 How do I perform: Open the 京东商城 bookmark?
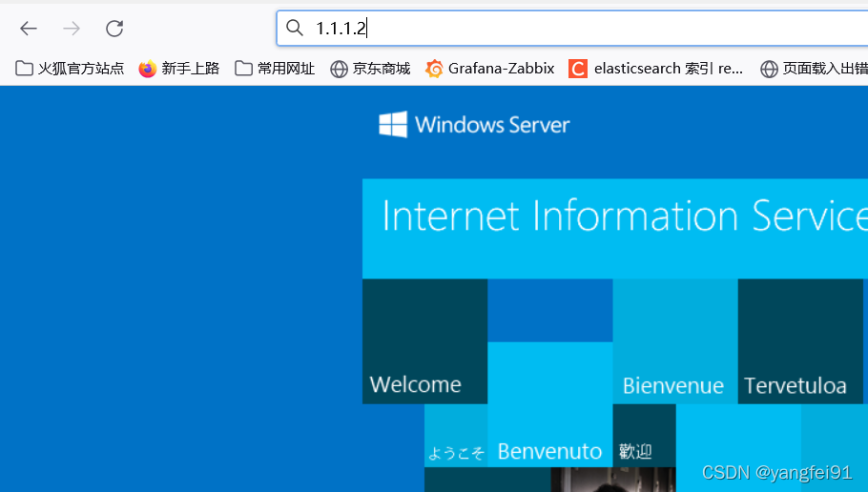click(x=370, y=69)
